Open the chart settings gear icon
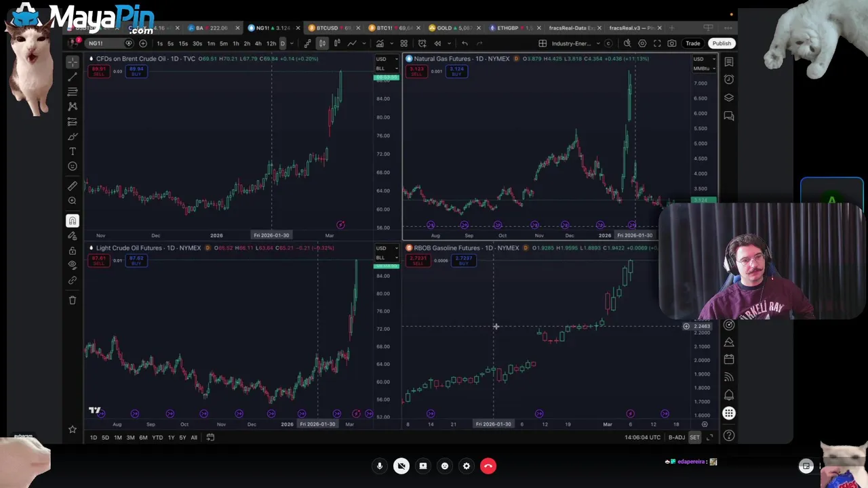 [642, 43]
